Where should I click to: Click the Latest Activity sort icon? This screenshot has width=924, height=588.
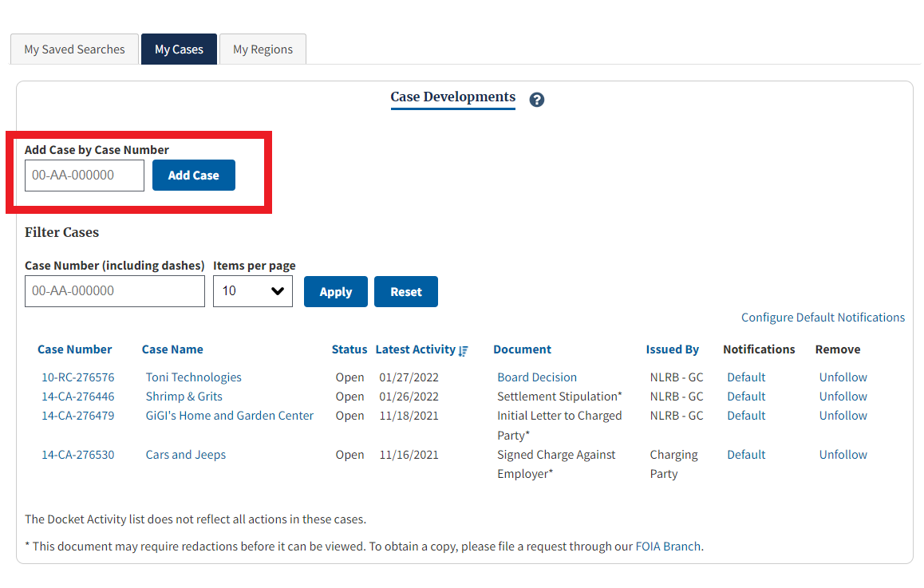point(464,350)
